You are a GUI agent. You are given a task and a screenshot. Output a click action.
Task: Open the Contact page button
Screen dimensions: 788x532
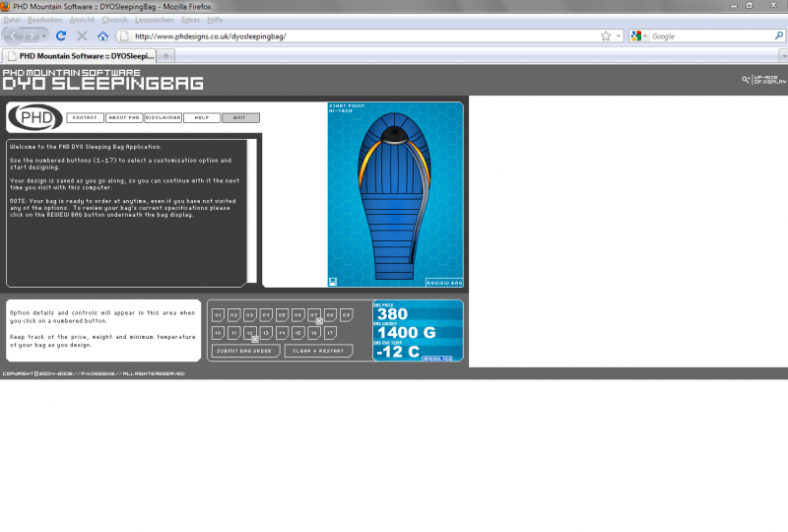coord(85,117)
